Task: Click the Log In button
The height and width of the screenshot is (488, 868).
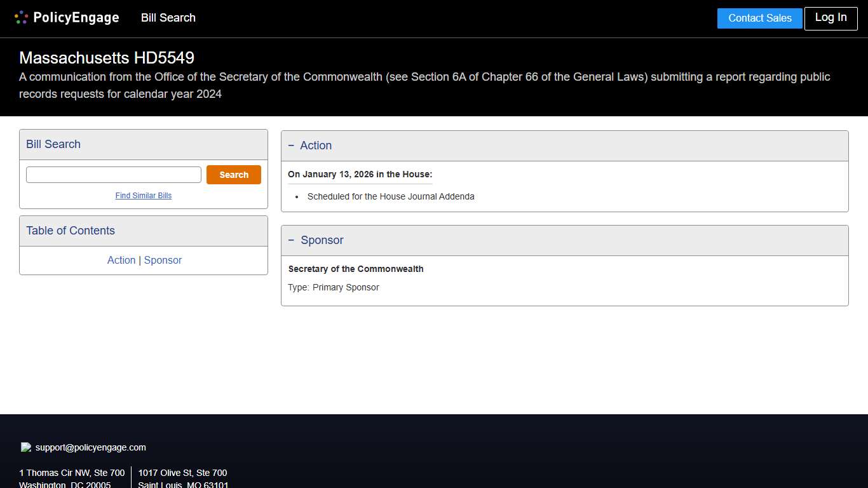Action: point(831,18)
